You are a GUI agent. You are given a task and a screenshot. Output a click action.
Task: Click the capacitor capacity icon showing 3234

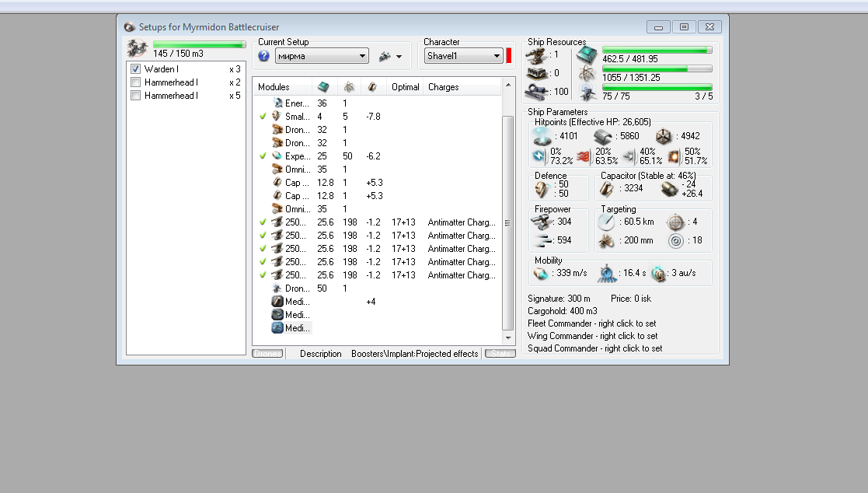[x=607, y=190]
